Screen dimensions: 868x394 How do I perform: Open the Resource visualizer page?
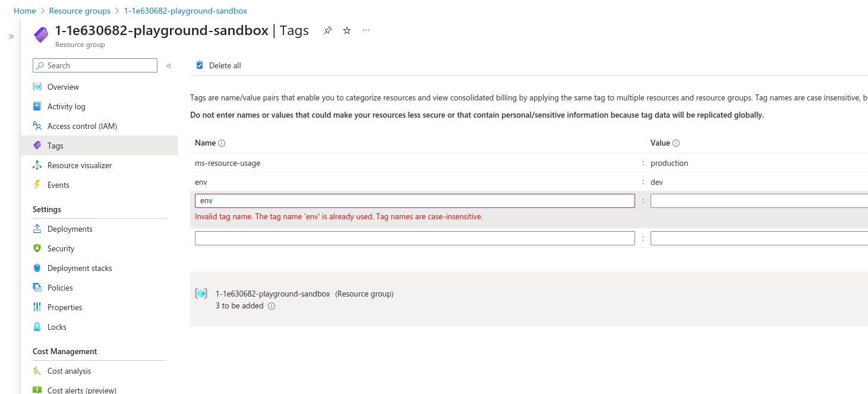tap(80, 165)
